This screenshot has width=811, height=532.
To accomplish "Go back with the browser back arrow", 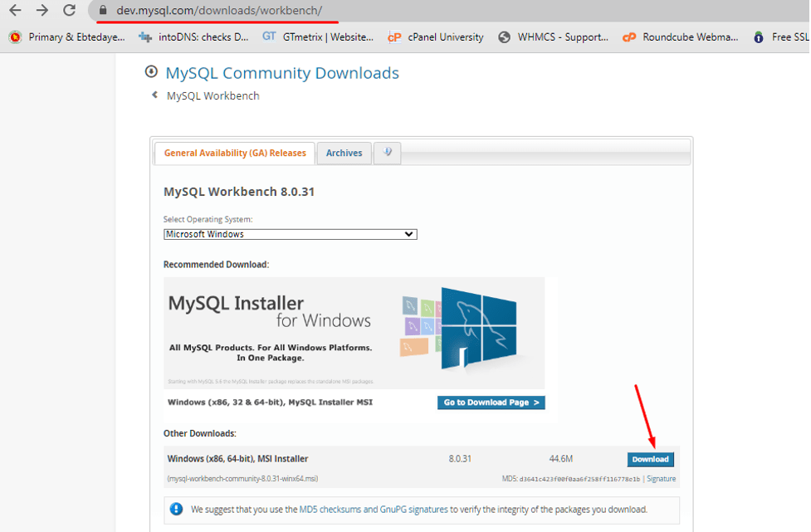I will (16, 10).
